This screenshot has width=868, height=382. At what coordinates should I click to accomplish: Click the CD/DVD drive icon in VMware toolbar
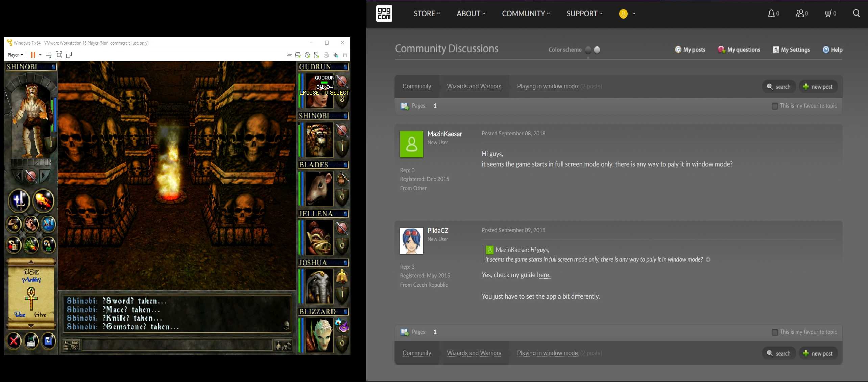click(x=307, y=55)
